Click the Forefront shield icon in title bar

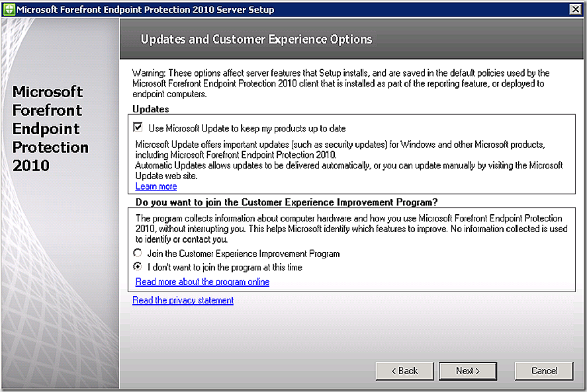pos(9,9)
